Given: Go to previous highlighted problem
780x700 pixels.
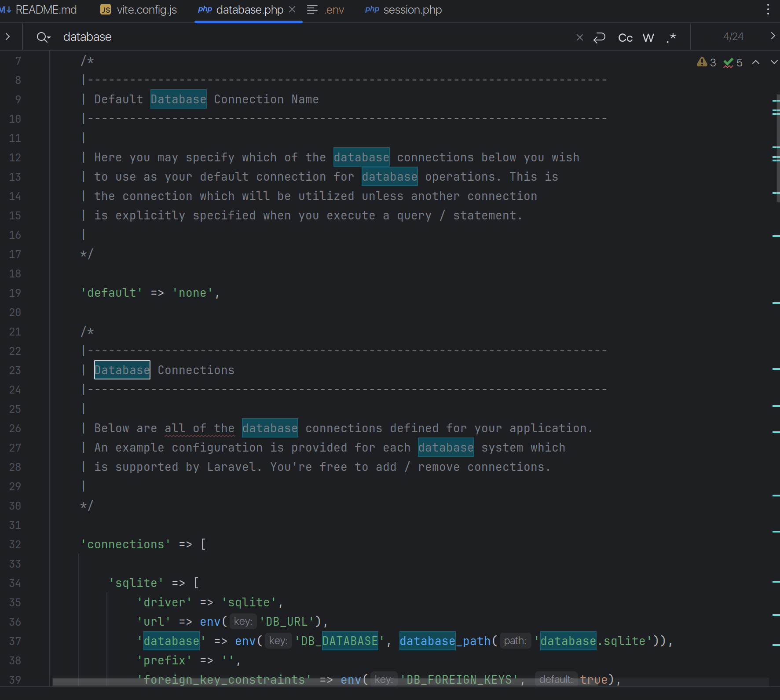Looking at the screenshot, I should [756, 62].
